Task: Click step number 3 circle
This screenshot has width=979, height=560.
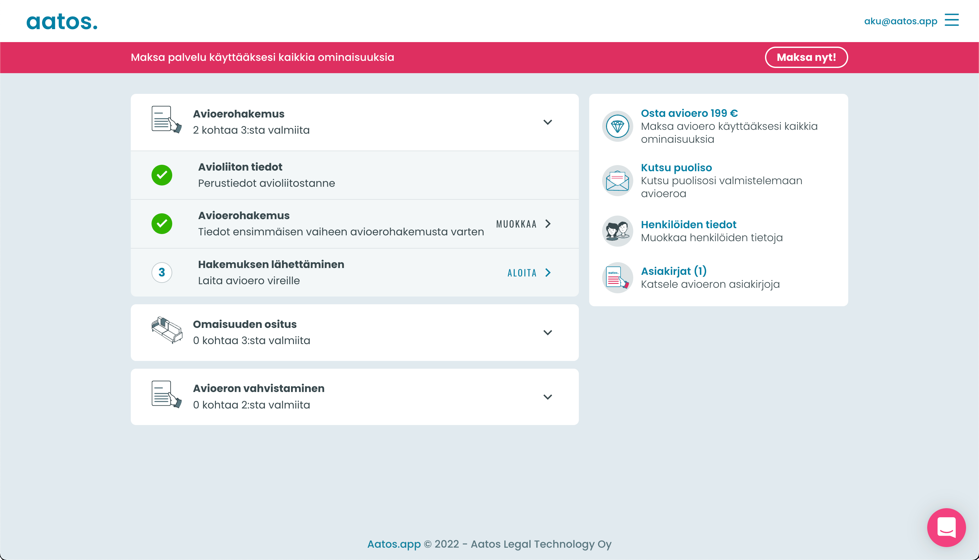Action: (162, 272)
